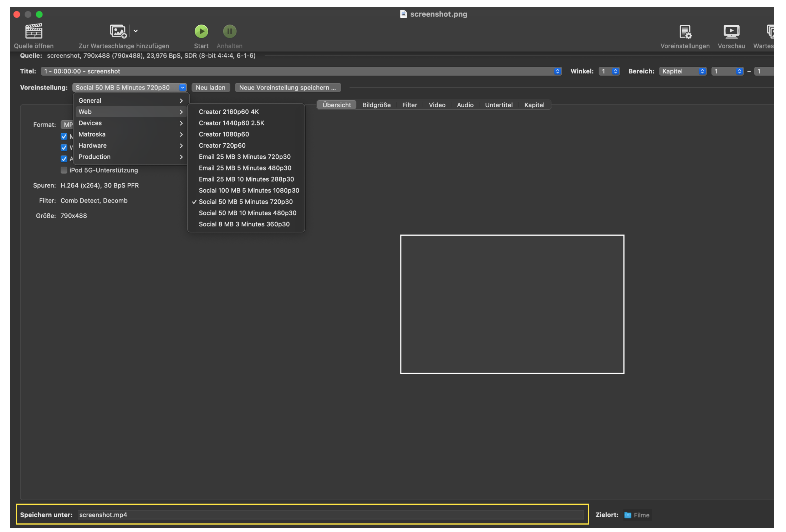786x532 pixels.
Task: Expand the Production preset category
Action: coord(131,157)
